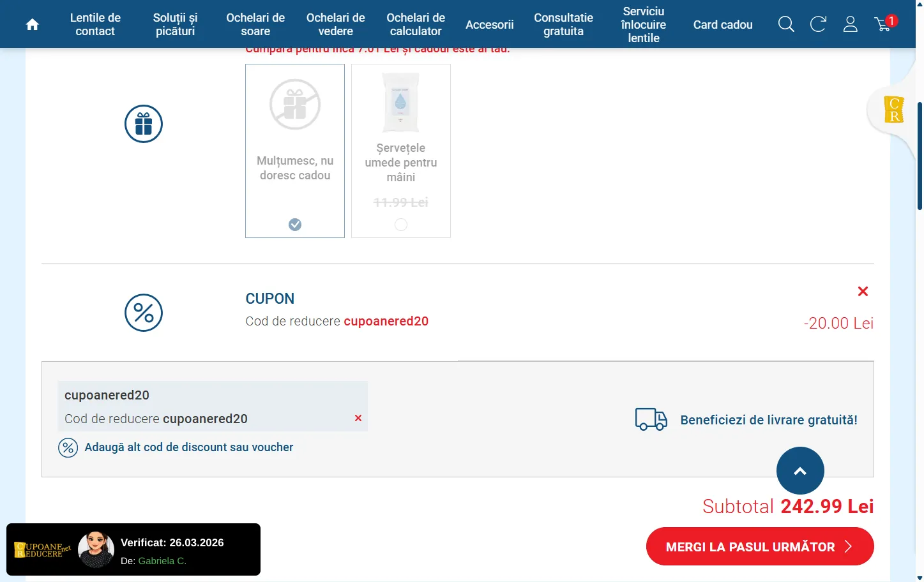Image resolution: width=924 pixels, height=582 pixels.
Task: Go to 'Card cadou' page
Action: pos(722,25)
